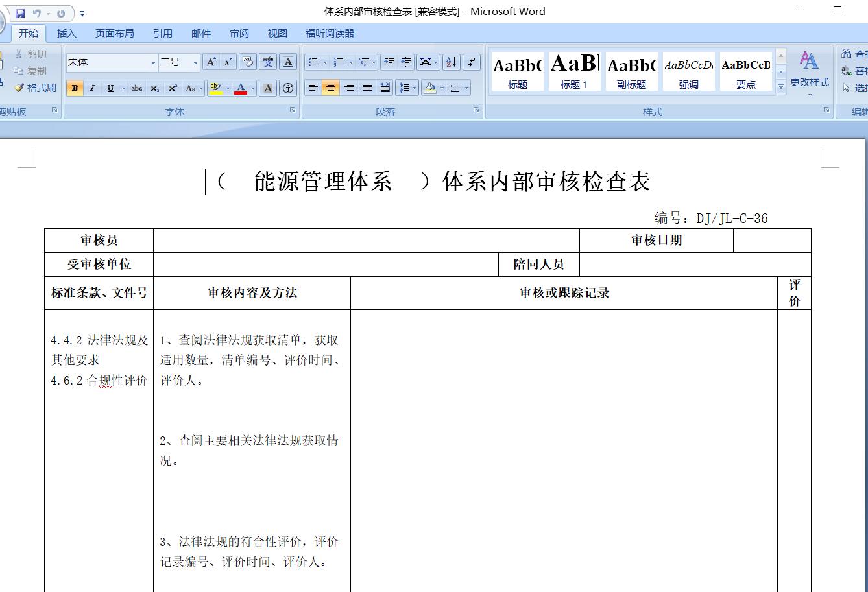Image resolution: width=868 pixels, height=592 pixels.
Task: Go to the 邮件 tab
Action: 201,33
